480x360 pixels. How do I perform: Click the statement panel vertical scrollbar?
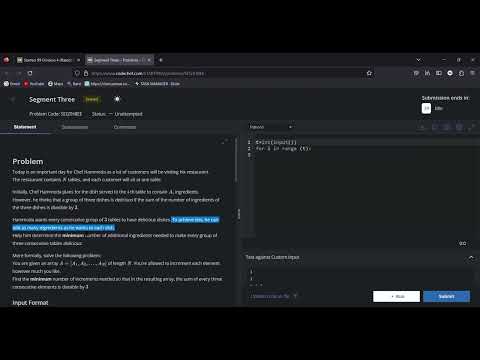pyautogui.click(x=236, y=161)
